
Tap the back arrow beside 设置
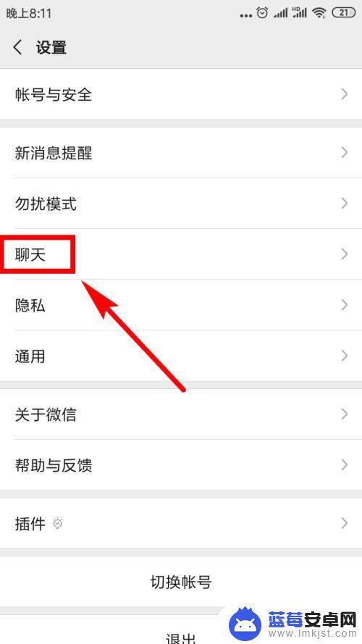tap(17, 47)
